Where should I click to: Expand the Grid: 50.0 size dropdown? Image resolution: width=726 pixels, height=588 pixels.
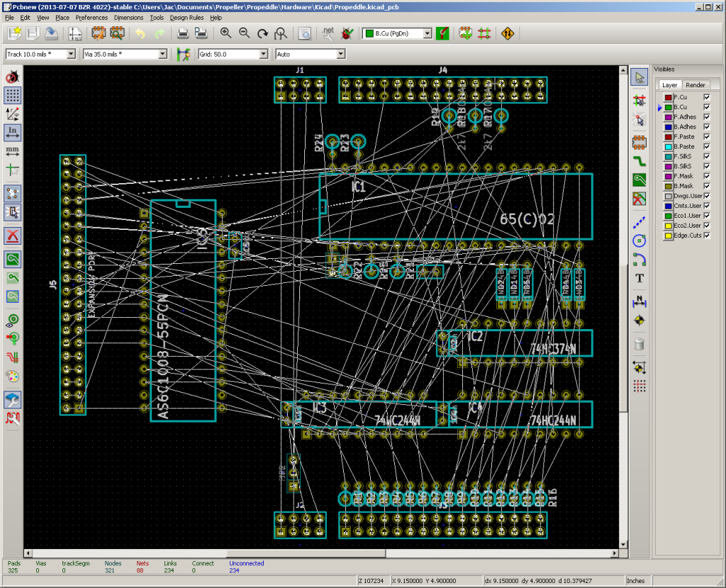click(233, 54)
